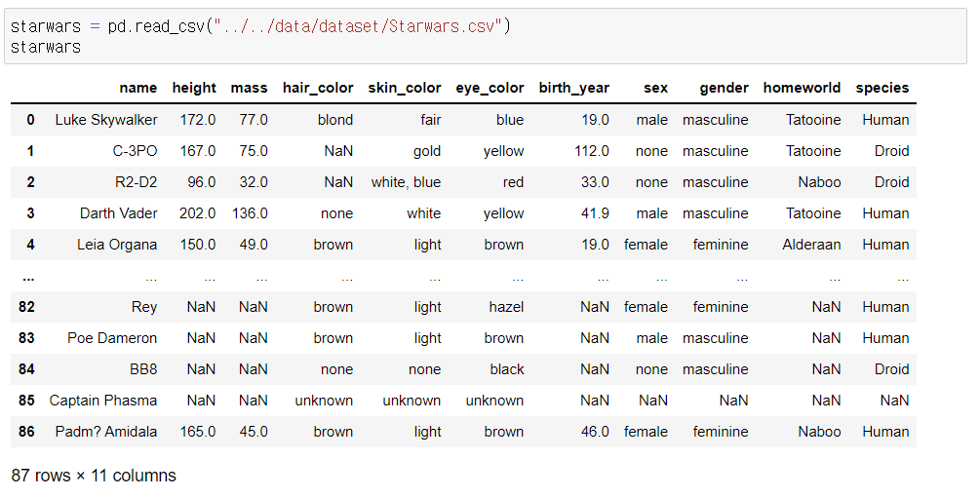Click the '87 rows × 11 columns' summary text
The height and width of the screenshot is (498, 980).
tap(94, 477)
